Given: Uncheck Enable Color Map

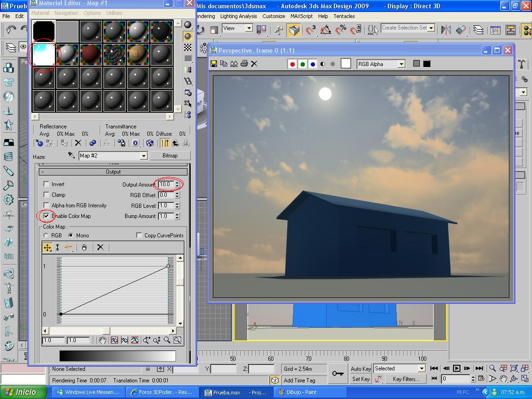Looking at the screenshot, I should pos(46,216).
